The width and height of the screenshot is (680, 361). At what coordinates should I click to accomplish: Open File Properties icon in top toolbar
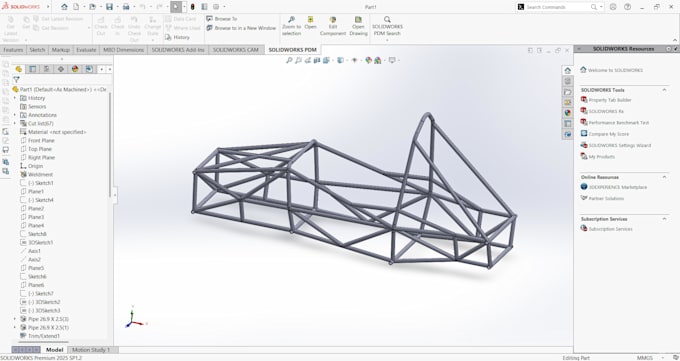pyautogui.click(x=204, y=7)
